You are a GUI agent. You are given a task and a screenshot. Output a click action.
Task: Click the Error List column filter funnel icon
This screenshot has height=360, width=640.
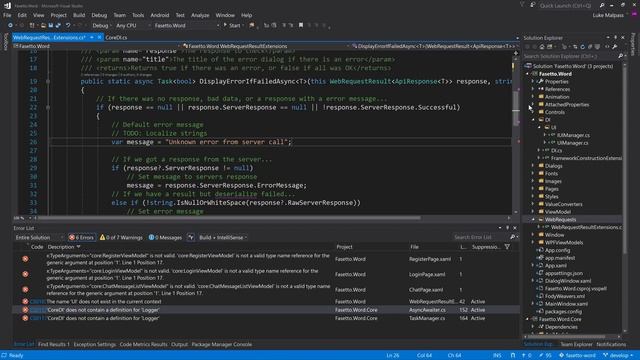(x=507, y=247)
